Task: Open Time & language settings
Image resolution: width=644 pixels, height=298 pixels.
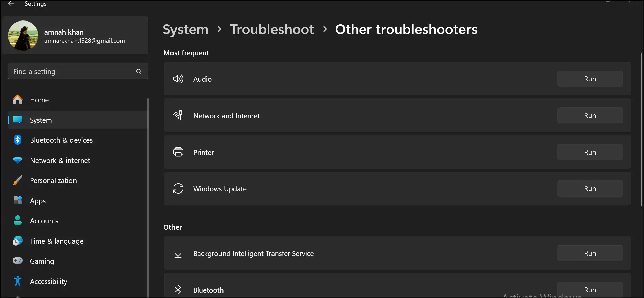Action: pyautogui.click(x=78, y=241)
